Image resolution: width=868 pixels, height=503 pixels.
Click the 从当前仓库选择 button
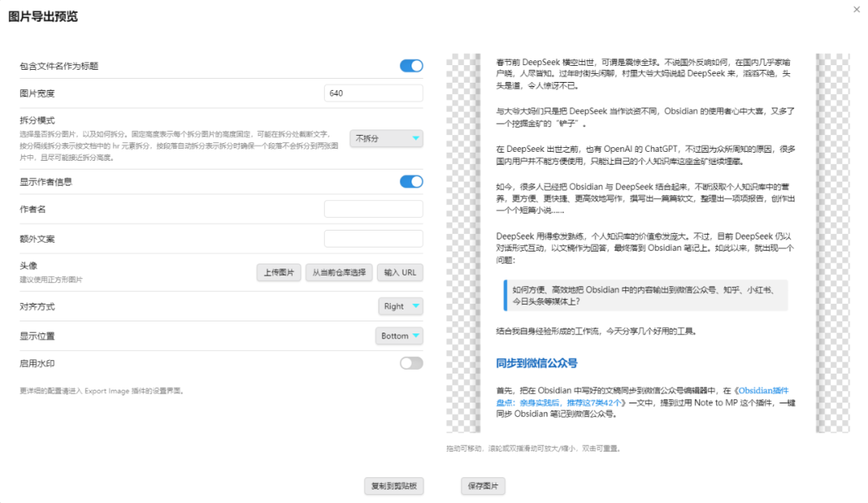point(339,272)
